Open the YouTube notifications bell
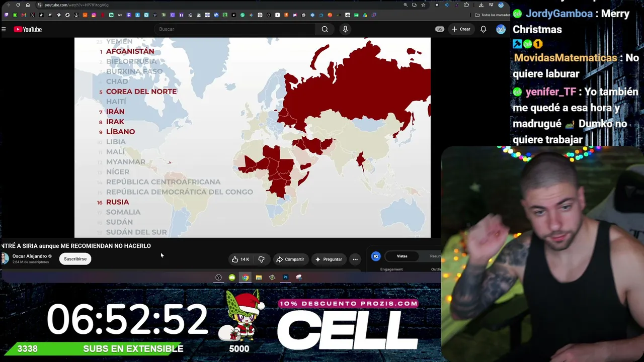Screen dimensions: 644x362 [x=483, y=29]
